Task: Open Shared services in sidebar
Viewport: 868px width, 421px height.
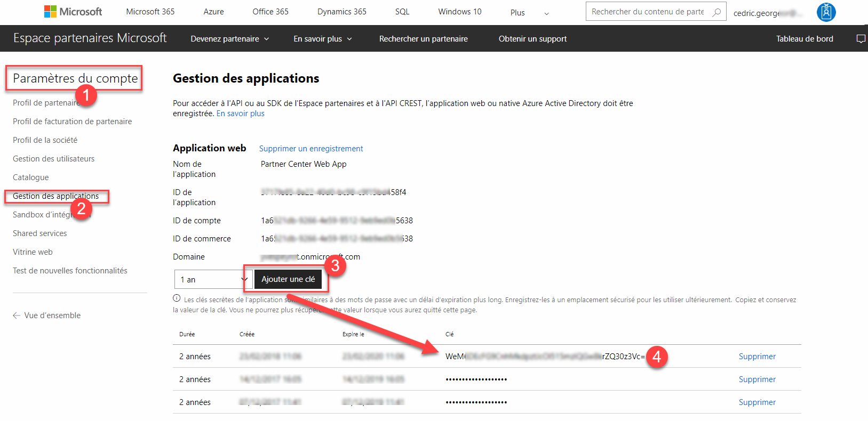Action: (x=39, y=233)
